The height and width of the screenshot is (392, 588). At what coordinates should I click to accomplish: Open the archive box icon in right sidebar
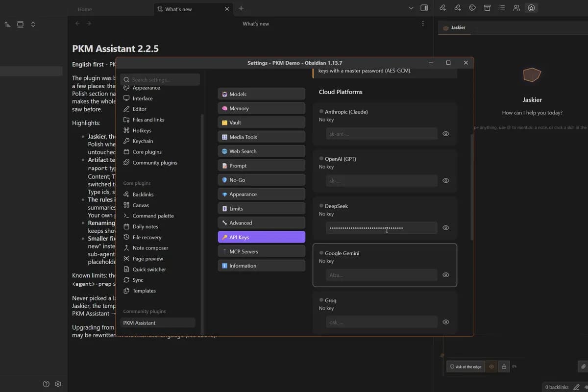[487, 8]
